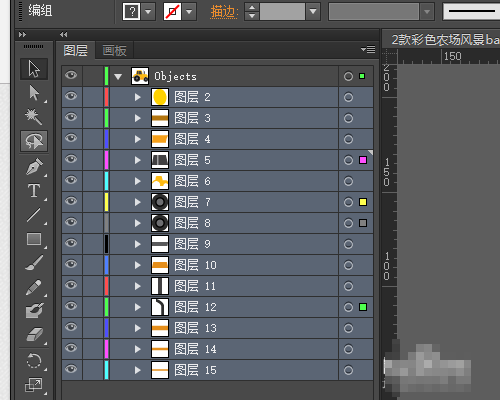Click target circle of 图层 2
Image resolution: width=500 pixels, height=400 pixels.
348,97
